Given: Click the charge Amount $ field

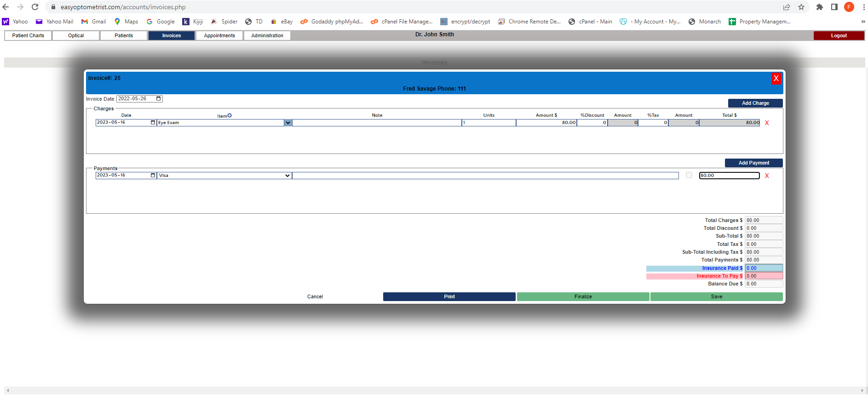Looking at the screenshot, I should (546, 123).
